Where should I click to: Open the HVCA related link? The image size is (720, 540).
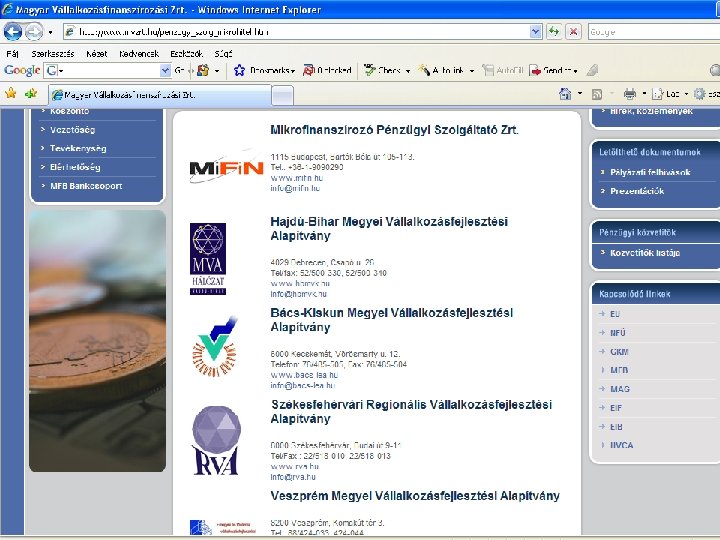click(x=621, y=445)
